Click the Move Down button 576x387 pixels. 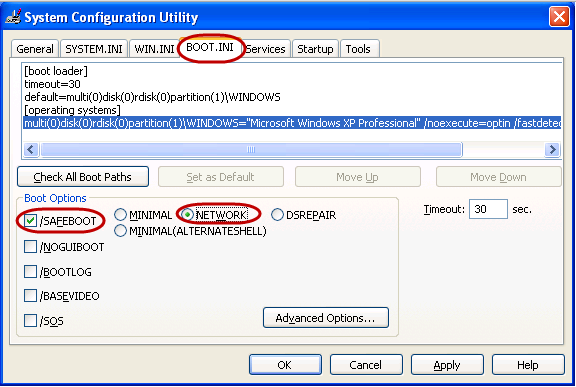[498, 177]
